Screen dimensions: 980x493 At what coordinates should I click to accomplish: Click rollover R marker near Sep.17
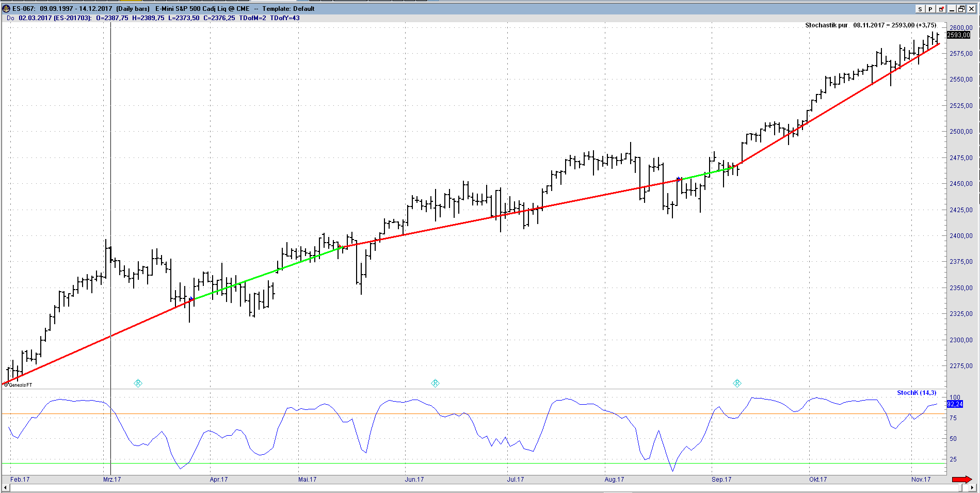click(737, 383)
